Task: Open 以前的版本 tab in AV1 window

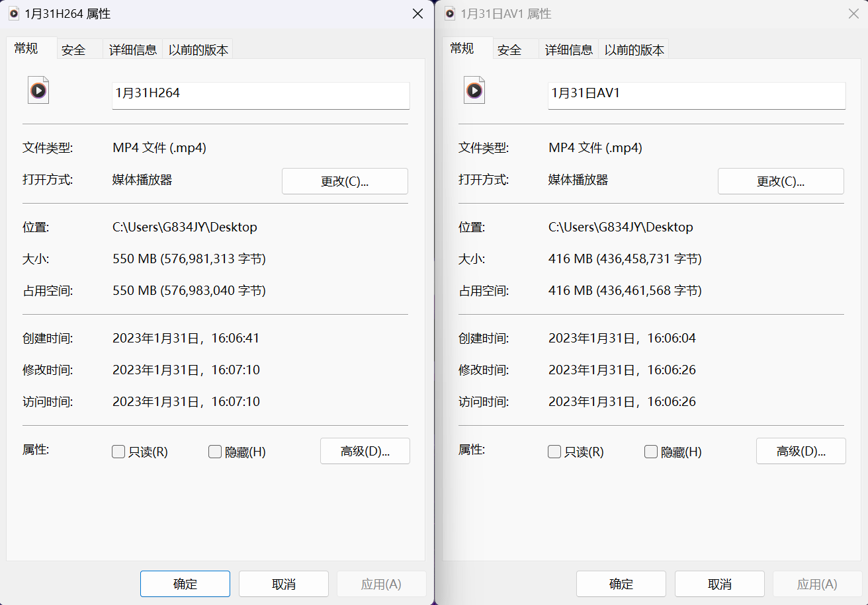Action: tap(634, 50)
